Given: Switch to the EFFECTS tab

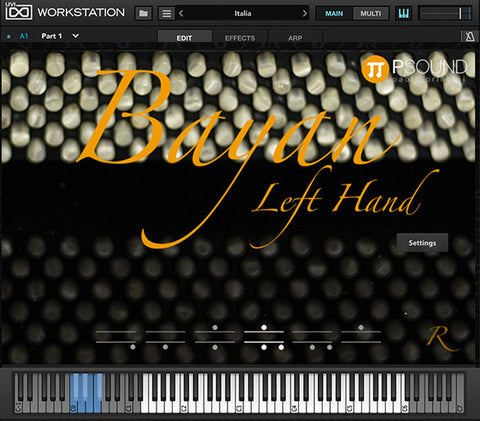Looking at the screenshot, I should tap(240, 38).
